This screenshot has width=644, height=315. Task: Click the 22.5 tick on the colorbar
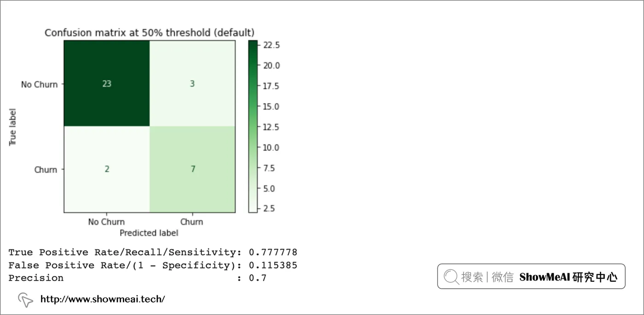point(271,45)
